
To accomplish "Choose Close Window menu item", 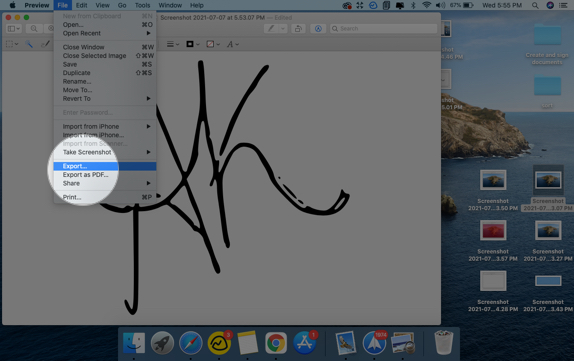I will click(x=105, y=47).
